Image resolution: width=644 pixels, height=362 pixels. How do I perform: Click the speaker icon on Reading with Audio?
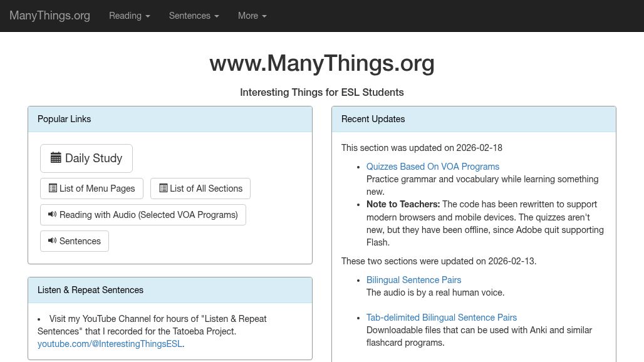(x=53, y=215)
